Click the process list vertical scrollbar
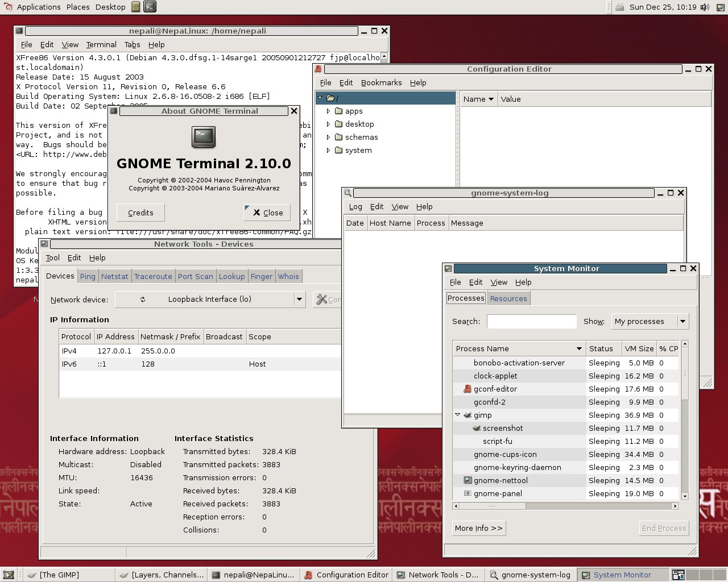This screenshot has width=728, height=582. point(685,421)
